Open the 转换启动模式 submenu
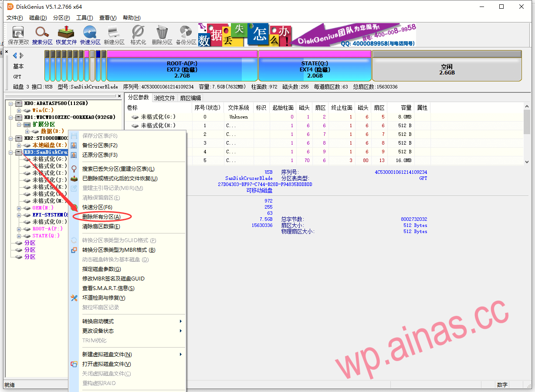The width and height of the screenshot is (535, 392). tap(127, 321)
